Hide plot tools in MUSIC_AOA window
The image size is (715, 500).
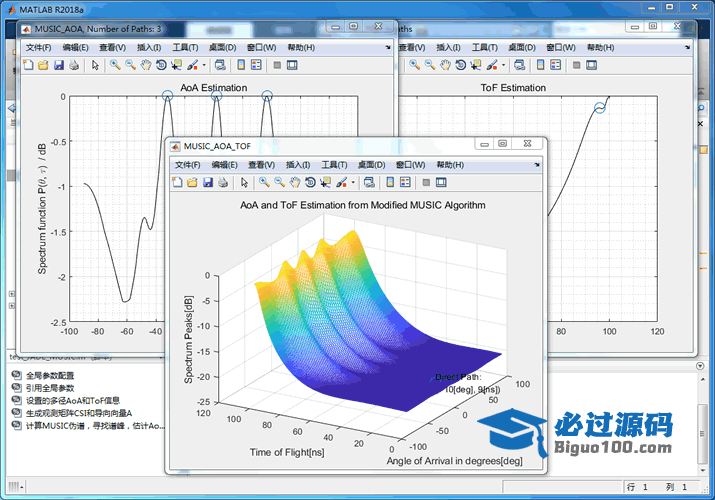pyautogui.click(x=277, y=65)
